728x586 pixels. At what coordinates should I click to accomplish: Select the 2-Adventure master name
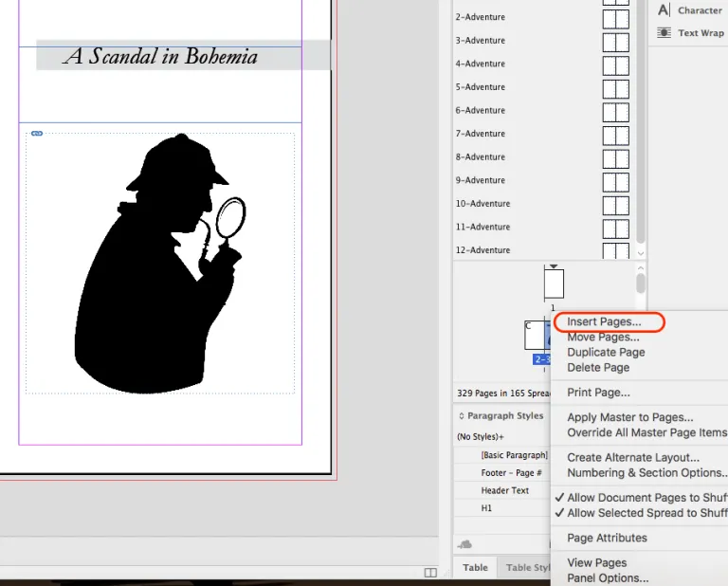[x=480, y=17]
